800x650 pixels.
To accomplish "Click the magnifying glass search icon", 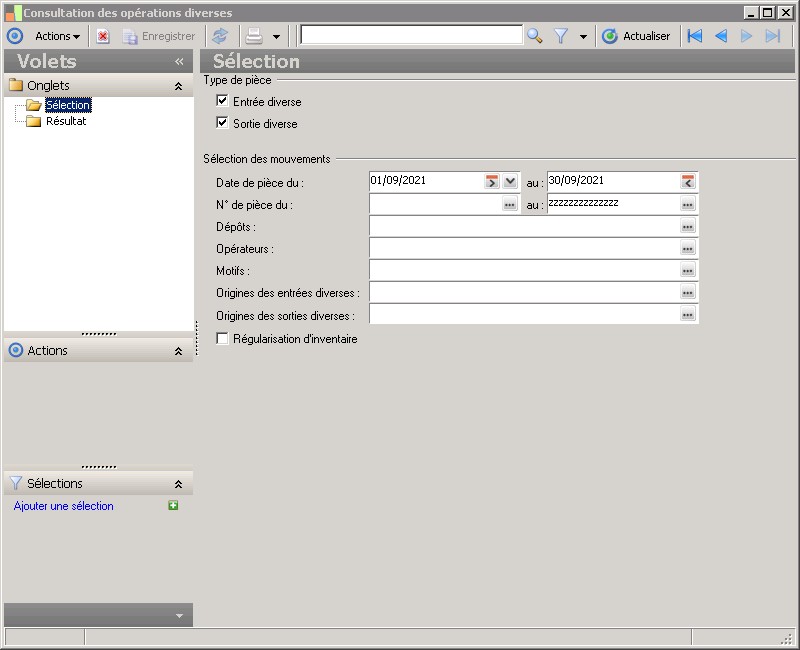I will [x=535, y=36].
